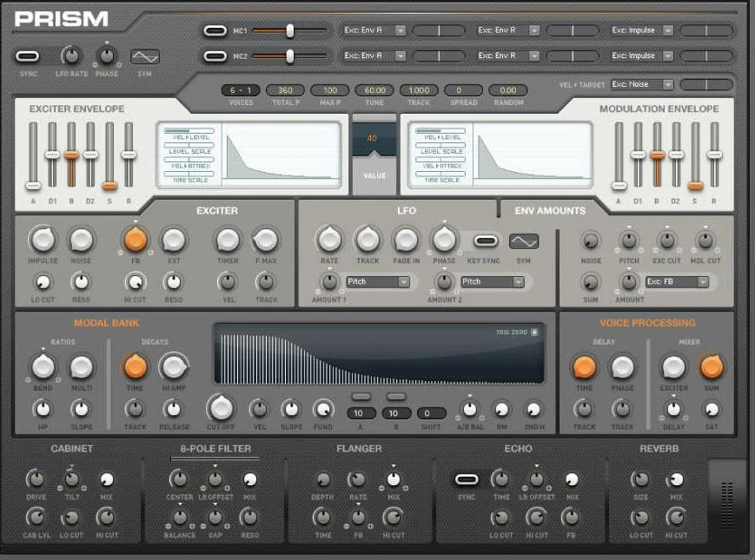Click the center VALUE display showing 40
This screenshot has height=560, width=755.
point(374,139)
